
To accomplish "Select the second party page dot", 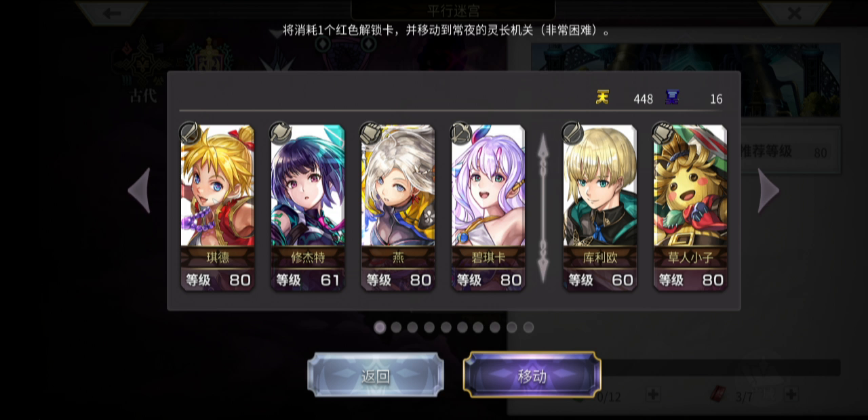I will (x=396, y=327).
